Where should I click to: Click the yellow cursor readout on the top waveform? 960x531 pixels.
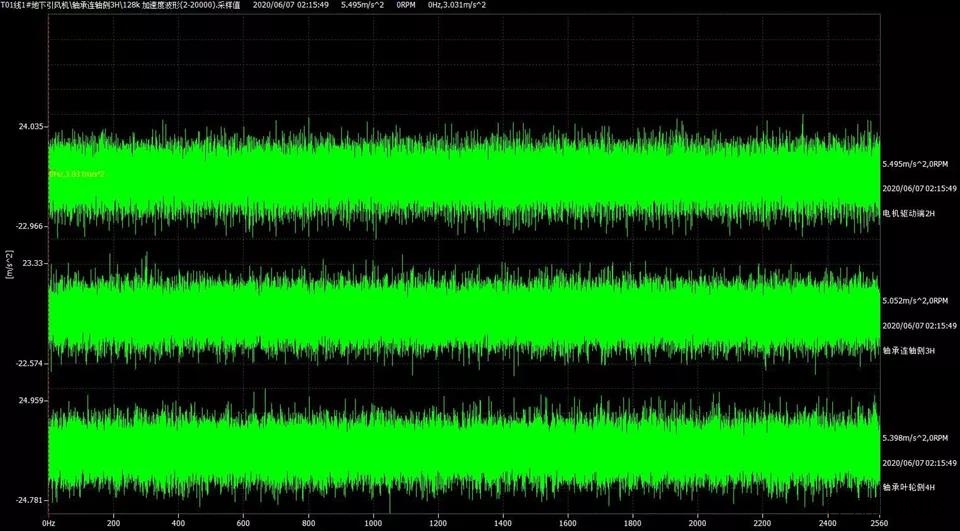click(x=76, y=174)
